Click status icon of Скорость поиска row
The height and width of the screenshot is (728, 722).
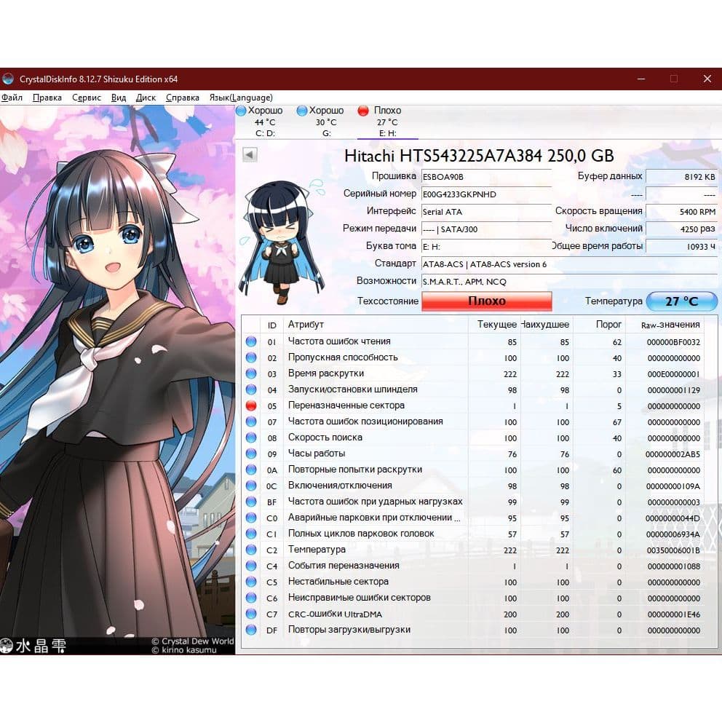click(x=251, y=438)
